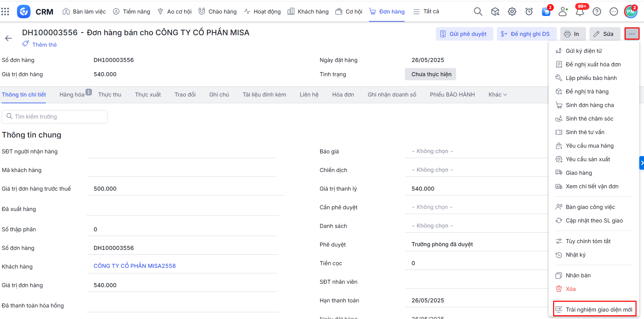Click the Gửi phê duyệt button
The image size is (644, 319).
(464, 34)
